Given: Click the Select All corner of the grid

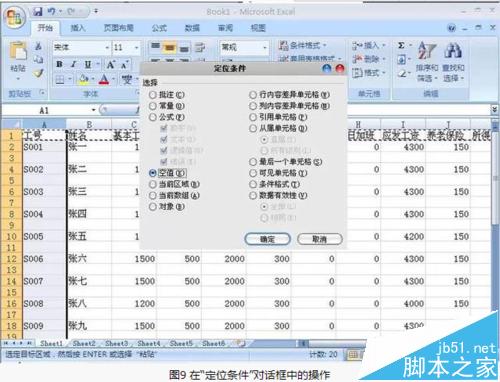Looking at the screenshot, I should 11,125.
